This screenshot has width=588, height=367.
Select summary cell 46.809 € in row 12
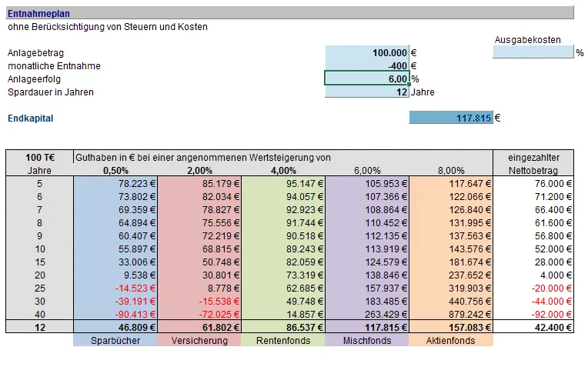tap(115, 327)
